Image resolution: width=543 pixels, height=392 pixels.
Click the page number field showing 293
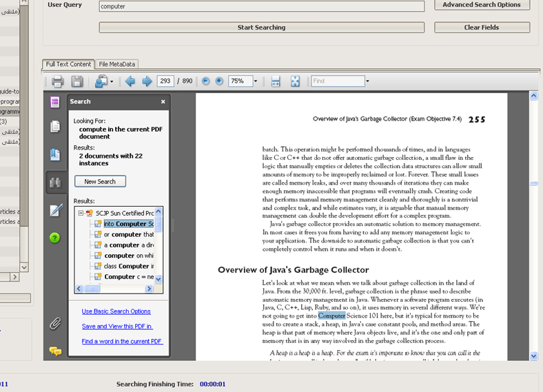coord(165,81)
